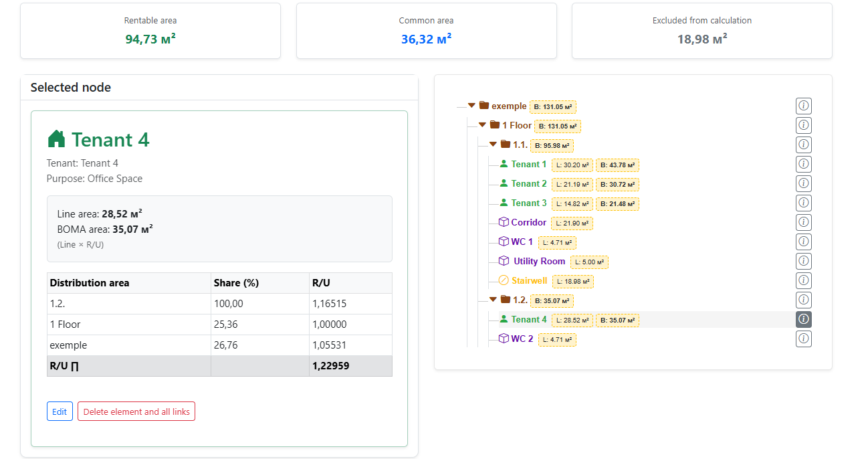Collapse the 1.1. group node
The image size is (868, 459).
493,145
